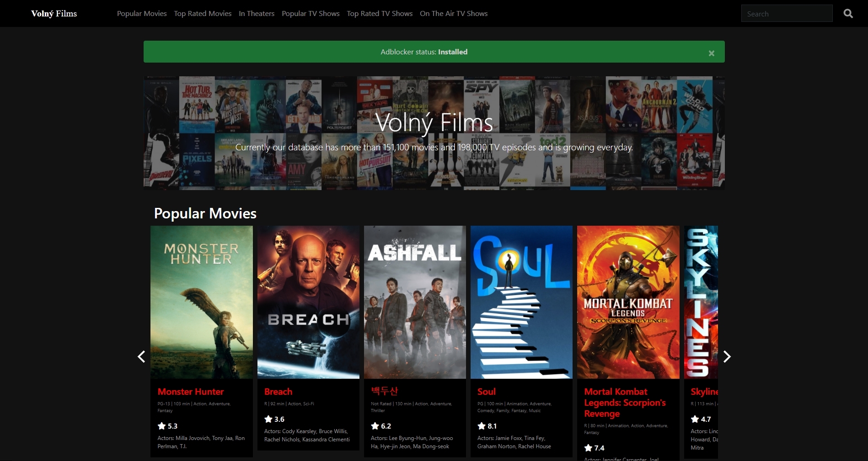Open Popular TV Shows nav item
Image resolution: width=868 pixels, height=461 pixels.
[x=311, y=14]
